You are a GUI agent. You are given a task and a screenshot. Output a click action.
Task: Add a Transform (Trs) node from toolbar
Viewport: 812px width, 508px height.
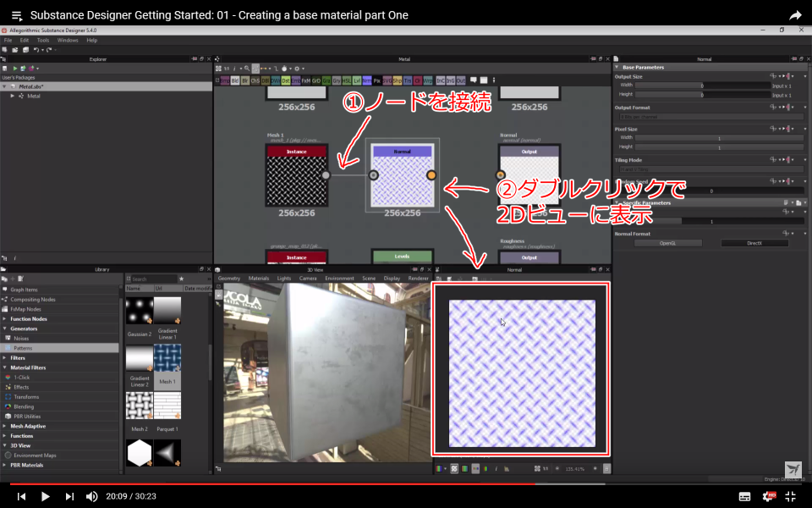[x=408, y=81]
